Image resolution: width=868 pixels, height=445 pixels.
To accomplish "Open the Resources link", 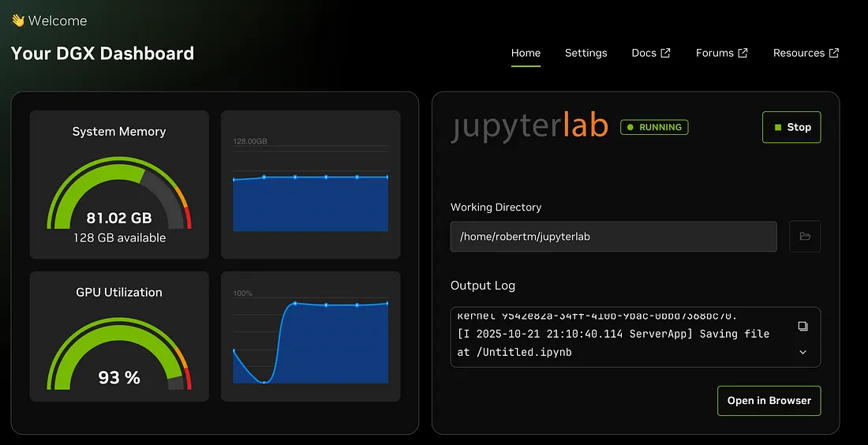I will pyautogui.click(x=799, y=53).
